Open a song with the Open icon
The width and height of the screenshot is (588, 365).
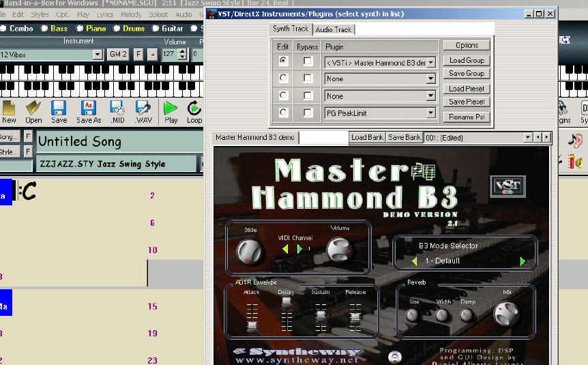point(33,112)
